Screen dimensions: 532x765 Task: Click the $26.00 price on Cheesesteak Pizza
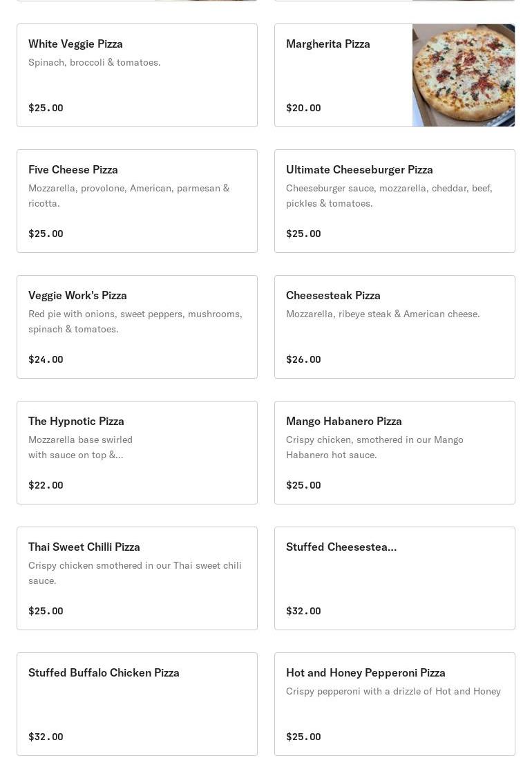[303, 359]
